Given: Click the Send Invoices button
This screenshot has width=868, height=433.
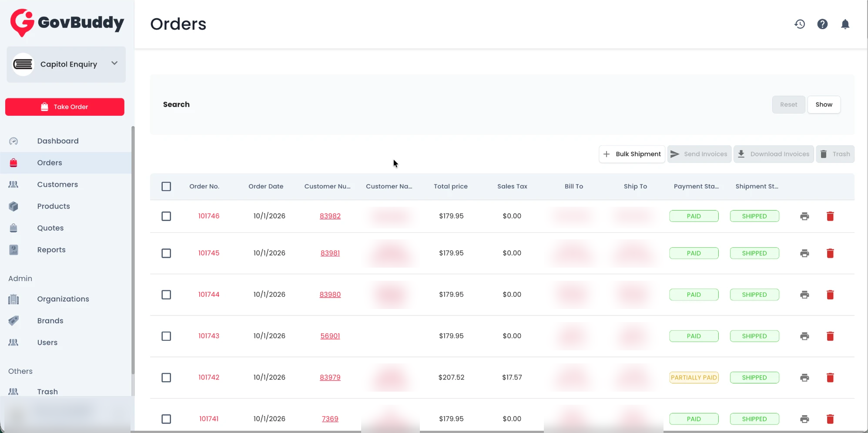Looking at the screenshot, I should (x=699, y=154).
